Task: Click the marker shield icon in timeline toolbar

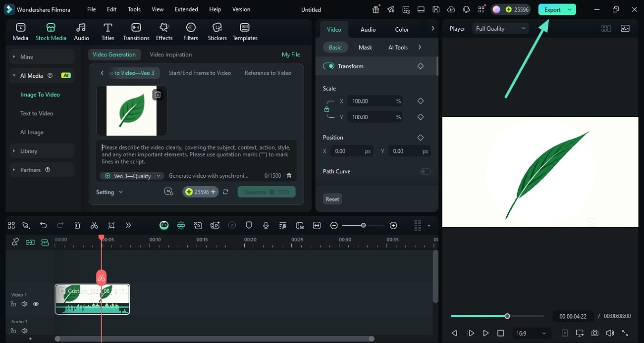Action: pos(249,225)
